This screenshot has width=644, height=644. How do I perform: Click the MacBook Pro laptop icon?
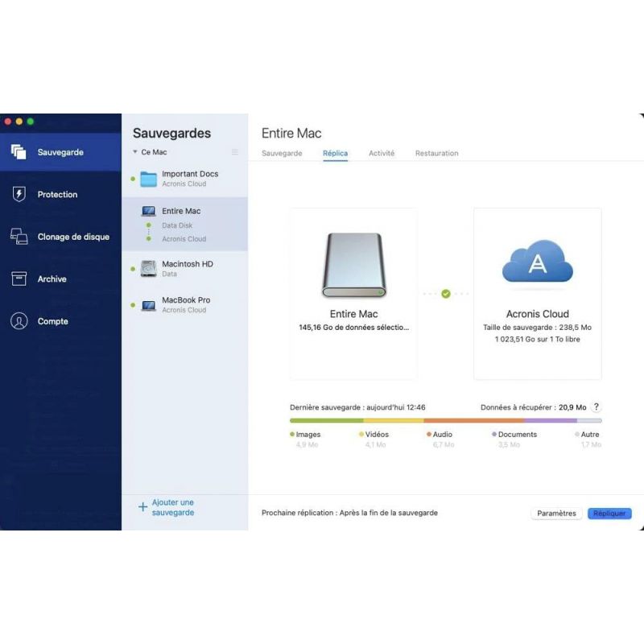pyautogui.click(x=148, y=306)
